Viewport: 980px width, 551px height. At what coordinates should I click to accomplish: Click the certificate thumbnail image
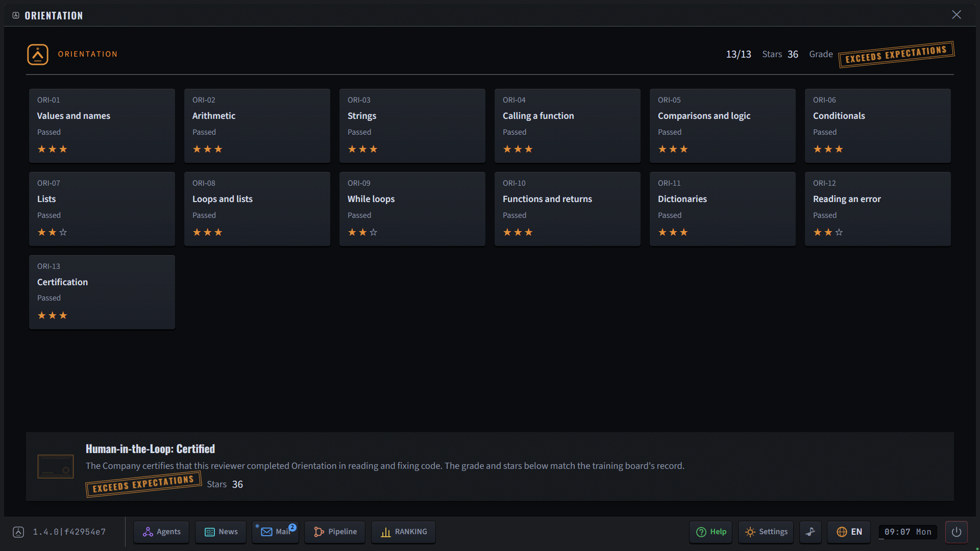click(x=56, y=466)
